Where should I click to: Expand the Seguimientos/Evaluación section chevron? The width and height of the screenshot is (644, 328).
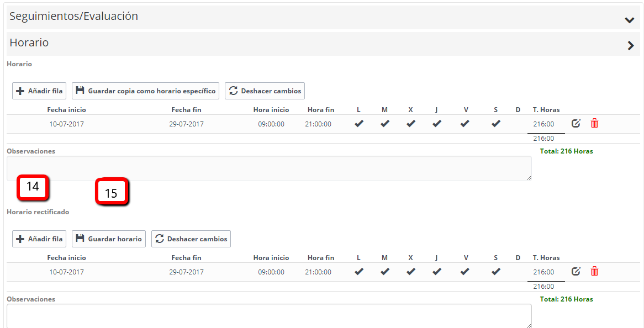(629, 20)
